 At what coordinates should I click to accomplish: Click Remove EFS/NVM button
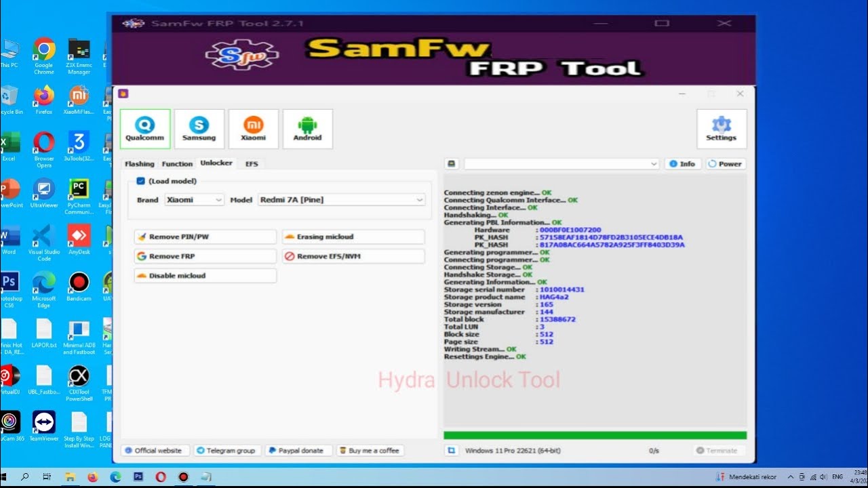pyautogui.click(x=353, y=256)
